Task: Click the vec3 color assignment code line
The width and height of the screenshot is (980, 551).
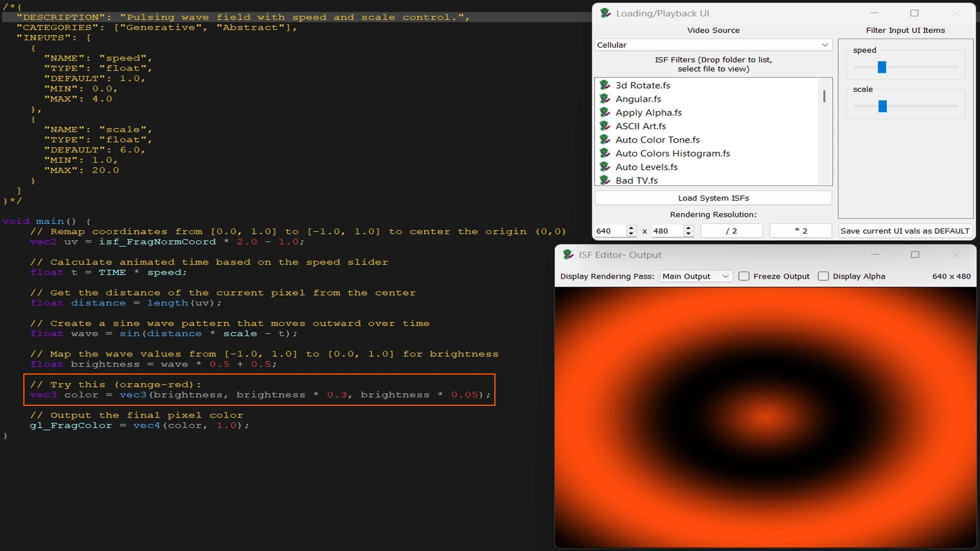Action: pyautogui.click(x=260, y=395)
